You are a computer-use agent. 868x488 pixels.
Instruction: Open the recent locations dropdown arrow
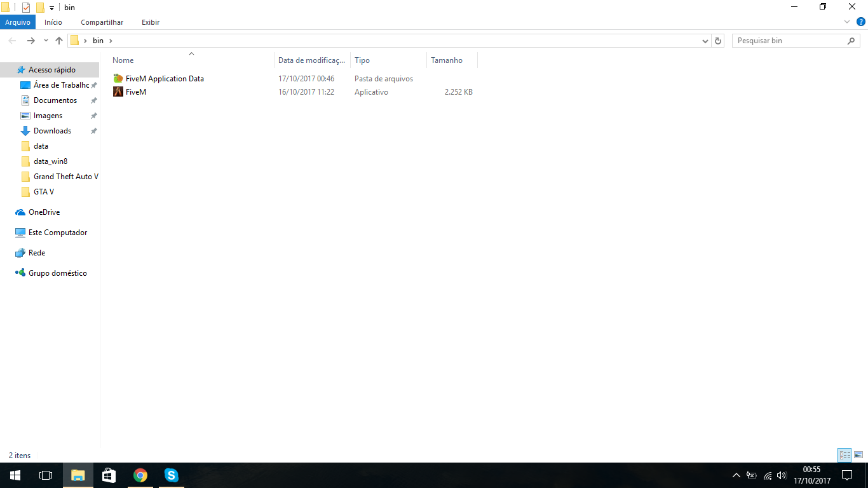pos(46,41)
